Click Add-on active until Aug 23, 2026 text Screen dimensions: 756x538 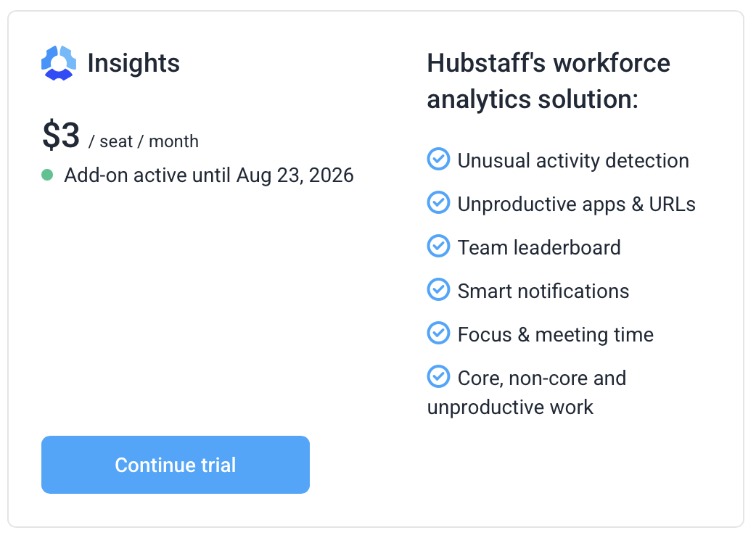(209, 175)
